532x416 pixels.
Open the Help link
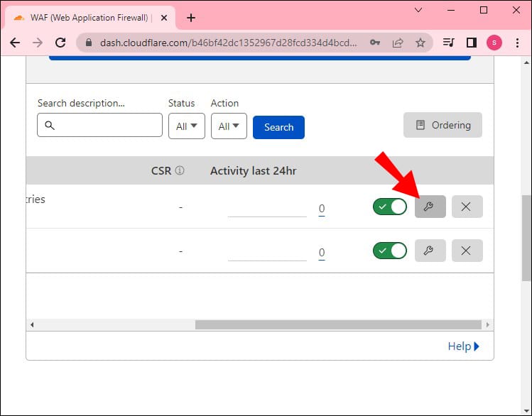coord(463,346)
